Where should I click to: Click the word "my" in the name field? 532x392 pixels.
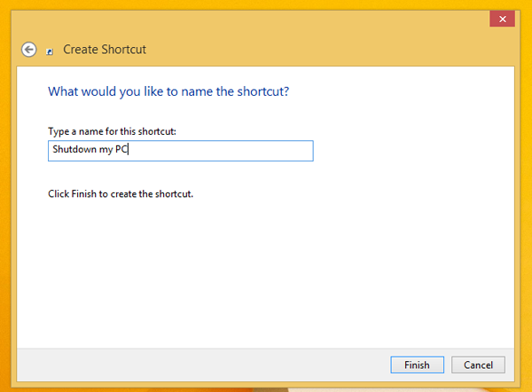pos(106,151)
